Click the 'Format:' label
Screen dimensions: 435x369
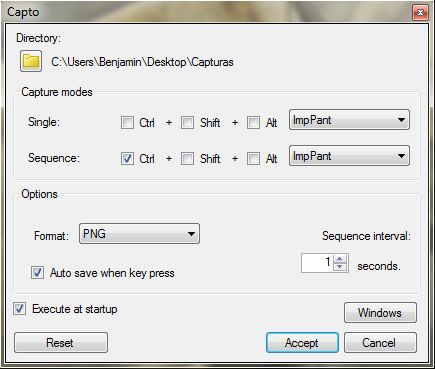[51, 236]
